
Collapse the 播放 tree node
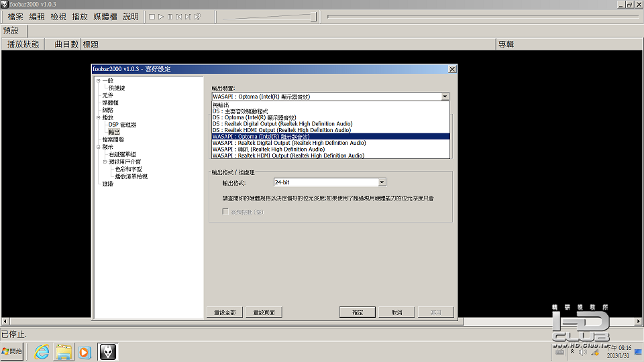(98, 117)
